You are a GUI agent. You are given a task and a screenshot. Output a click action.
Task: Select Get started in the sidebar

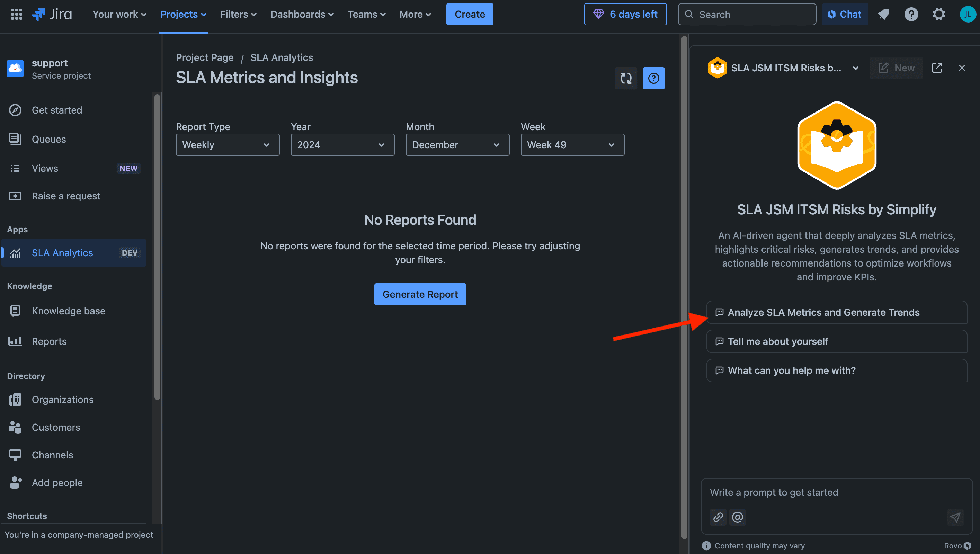tap(74, 110)
